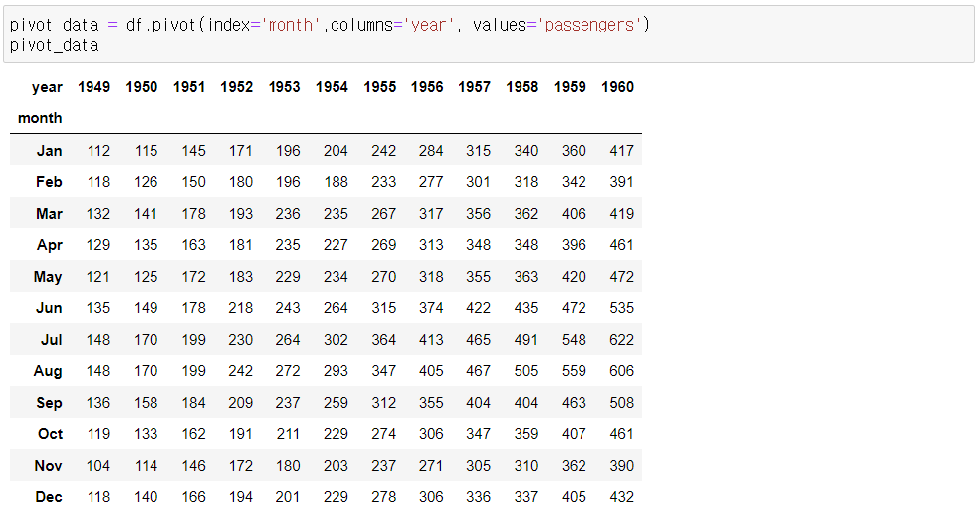Screen dimensions: 980x519
Task: Click value 126 for Feb 1950
Action: pos(146,182)
